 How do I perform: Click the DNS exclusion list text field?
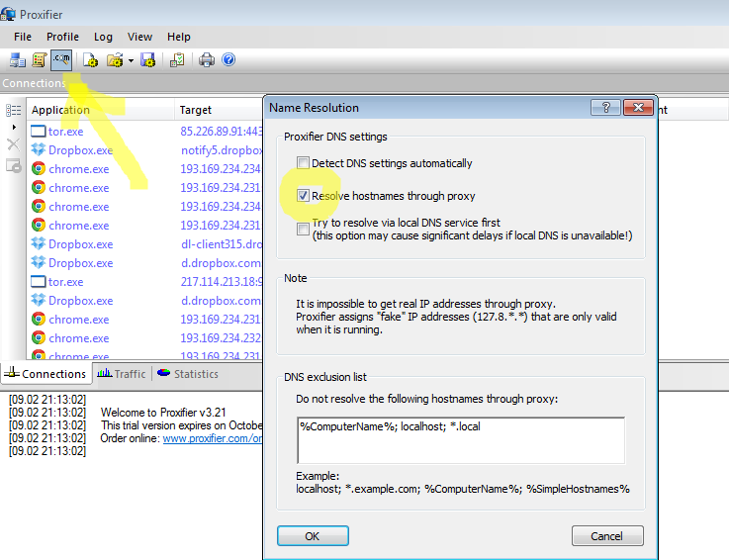[460, 440]
